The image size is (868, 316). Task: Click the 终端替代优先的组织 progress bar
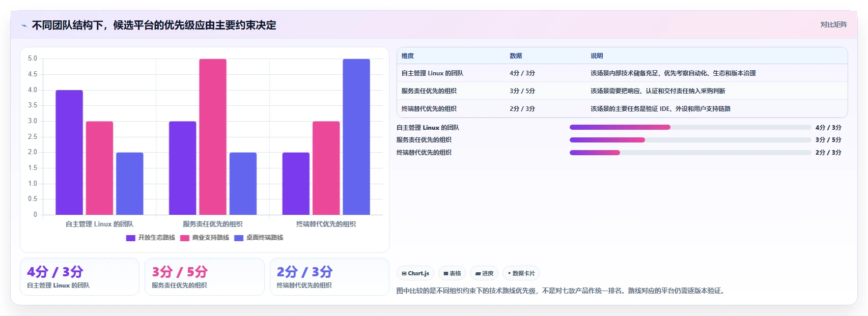coord(690,153)
